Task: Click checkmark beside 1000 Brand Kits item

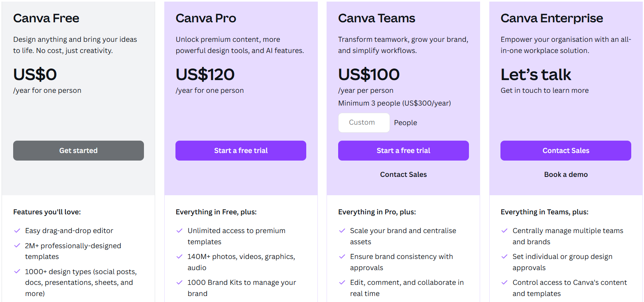Action: [179, 282]
